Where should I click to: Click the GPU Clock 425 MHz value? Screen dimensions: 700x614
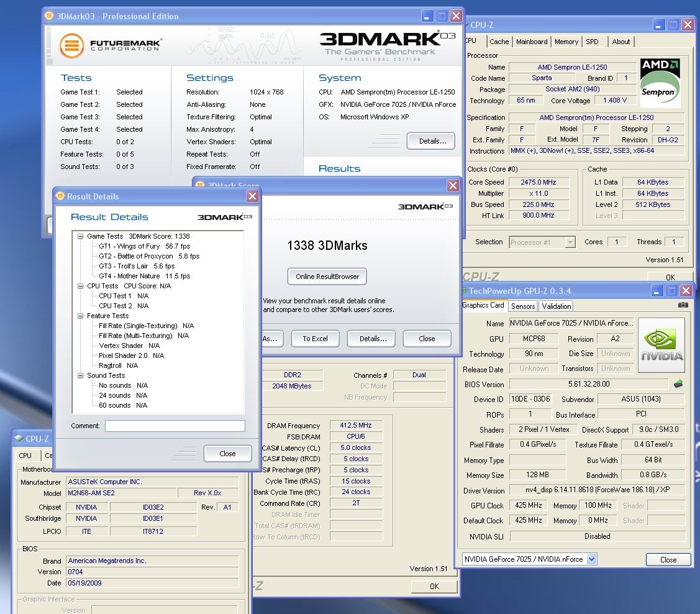click(529, 505)
